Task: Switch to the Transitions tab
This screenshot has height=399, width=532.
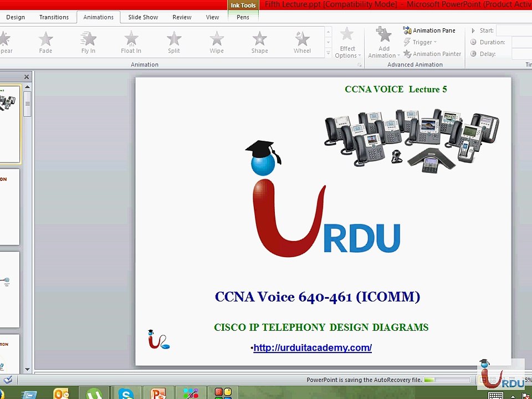Action: [54, 17]
